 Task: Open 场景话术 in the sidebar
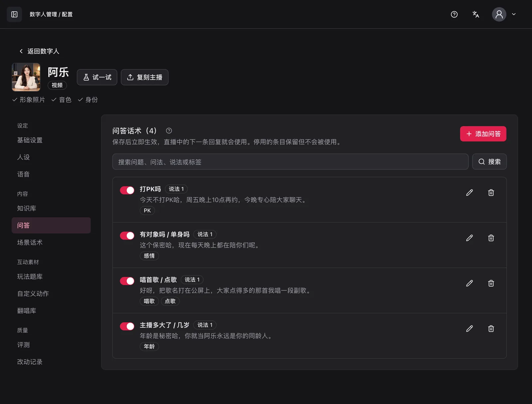coord(51,243)
